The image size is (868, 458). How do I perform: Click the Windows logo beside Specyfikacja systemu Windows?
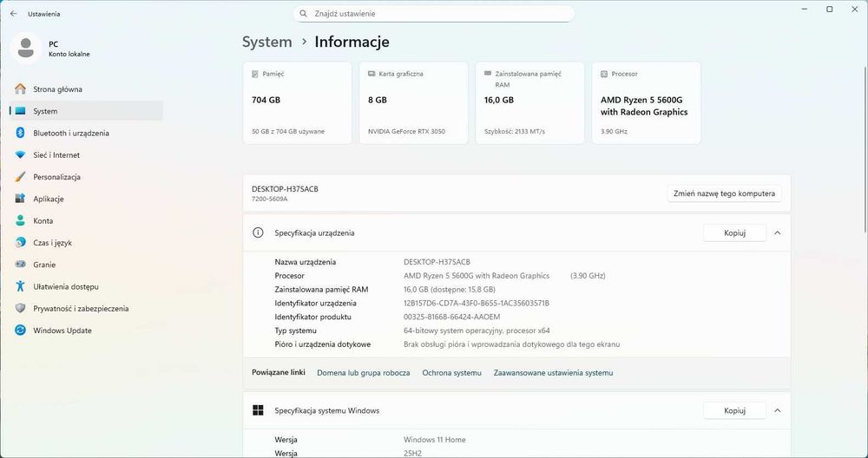click(x=258, y=410)
